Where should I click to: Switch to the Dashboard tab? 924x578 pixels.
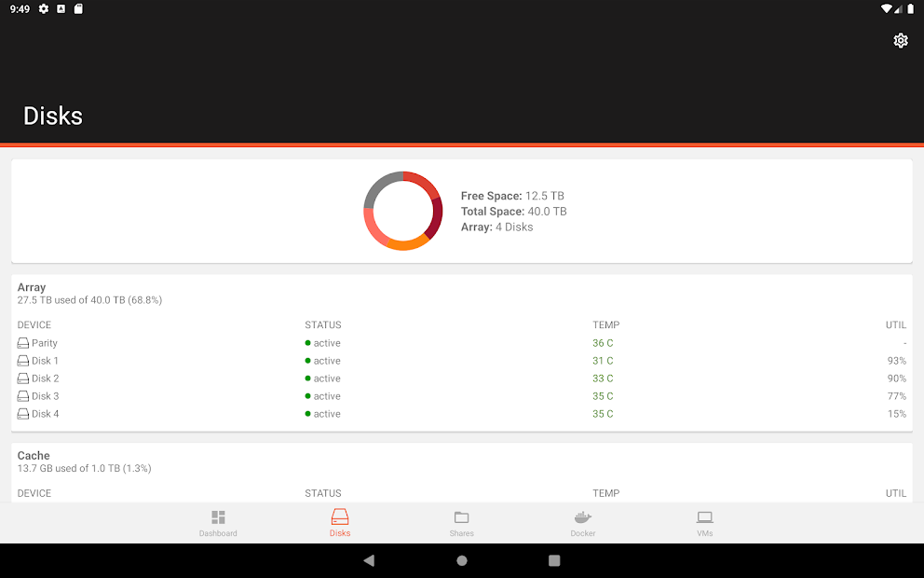[x=218, y=523]
